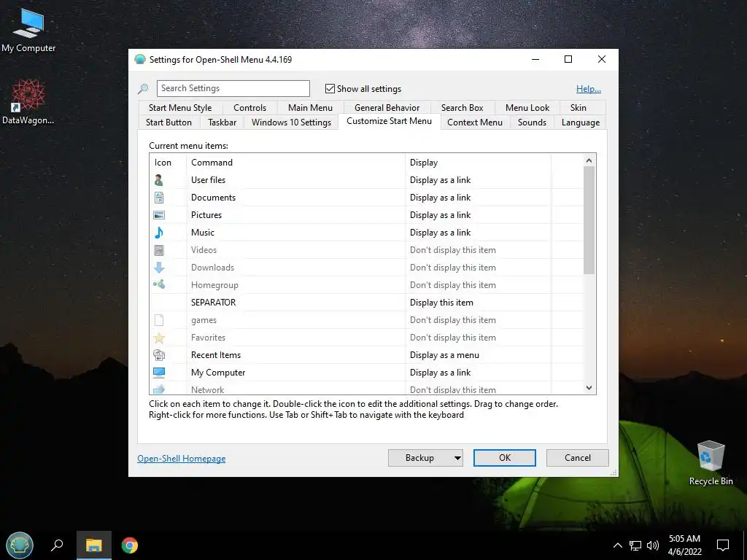Change Videos display setting
This screenshot has height=560, width=747.
pos(452,250)
